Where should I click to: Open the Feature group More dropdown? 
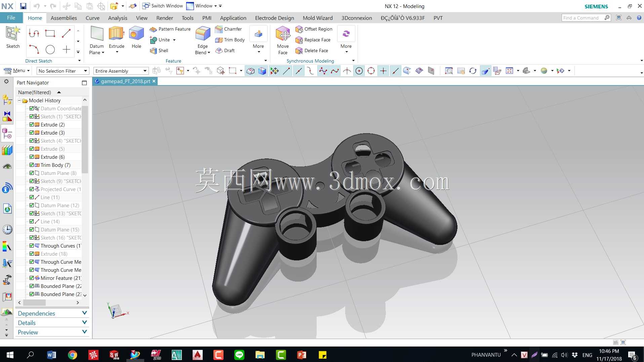(258, 40)
